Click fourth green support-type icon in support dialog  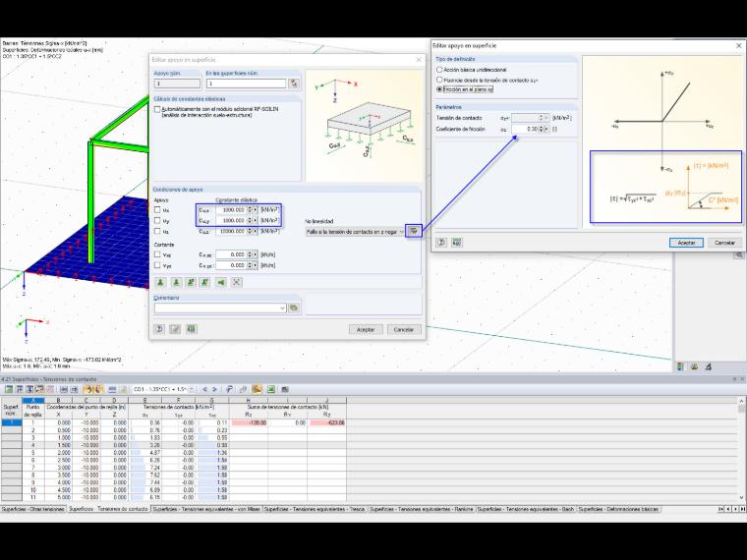(205, 282)
